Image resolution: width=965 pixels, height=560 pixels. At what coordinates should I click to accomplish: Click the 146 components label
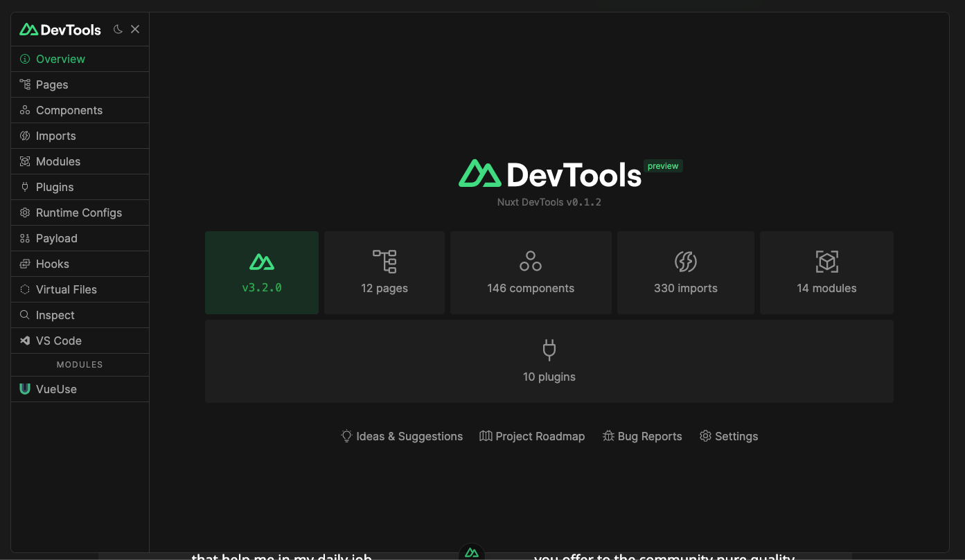click(531, 288)
